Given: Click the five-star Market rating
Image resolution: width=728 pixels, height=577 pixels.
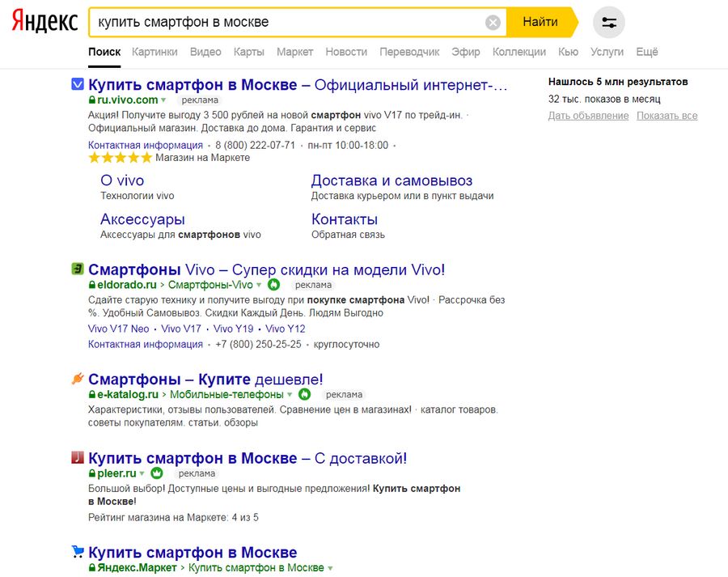Looking at the screenshot, I should click(x=120, y=158).
